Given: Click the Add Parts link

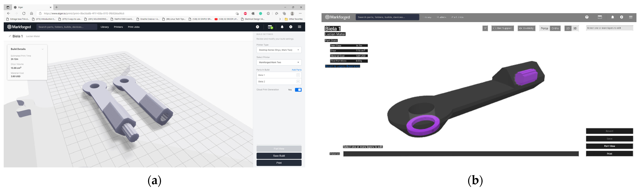Looking at the screenshot, I should click(x=296, y=70).
